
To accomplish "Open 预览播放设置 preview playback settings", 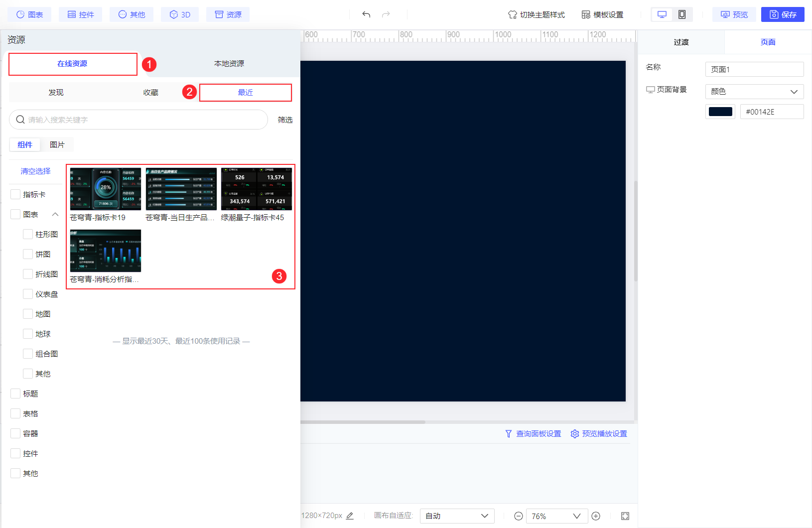I will 599,434.
